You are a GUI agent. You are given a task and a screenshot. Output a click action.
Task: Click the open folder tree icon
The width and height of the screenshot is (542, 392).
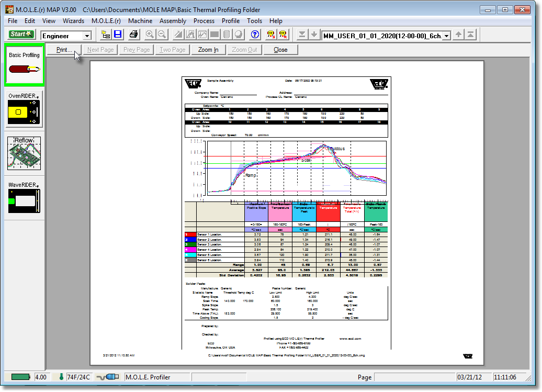coord(106,34)
